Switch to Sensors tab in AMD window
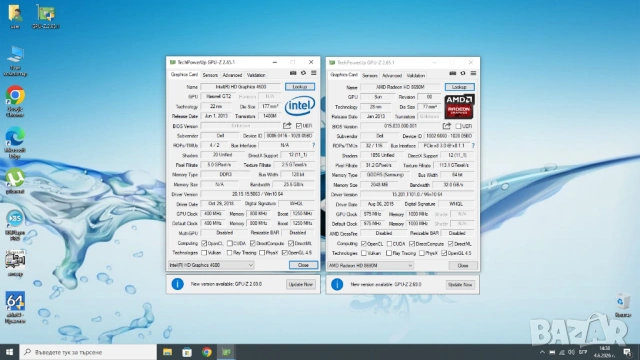 click(369, 76)
